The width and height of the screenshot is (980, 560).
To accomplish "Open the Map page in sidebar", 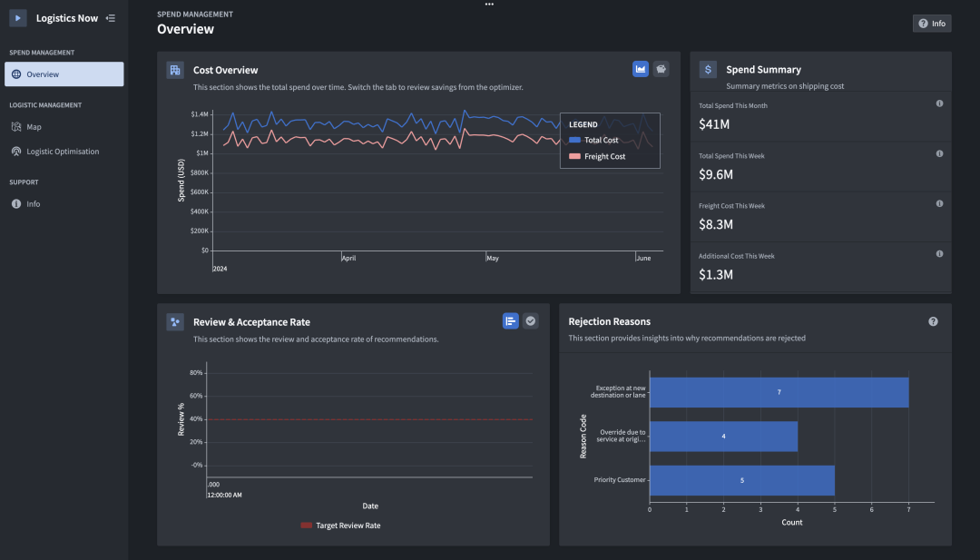I will coord(34,127).
